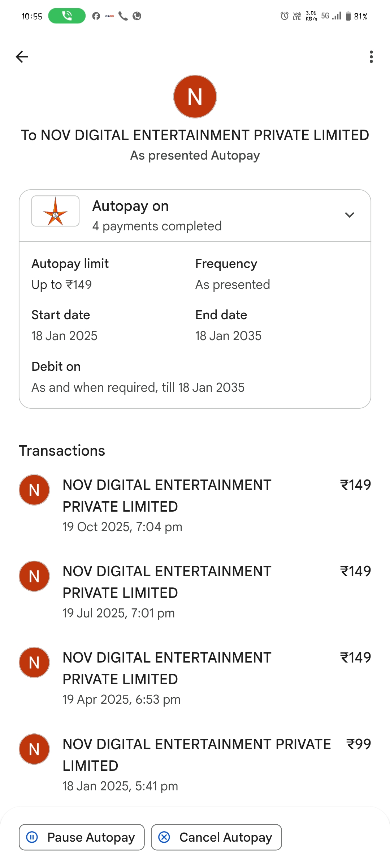The image size is (390, 868).
Task: Tap the alarm icon in status bar
Action: tap(285, 16)
